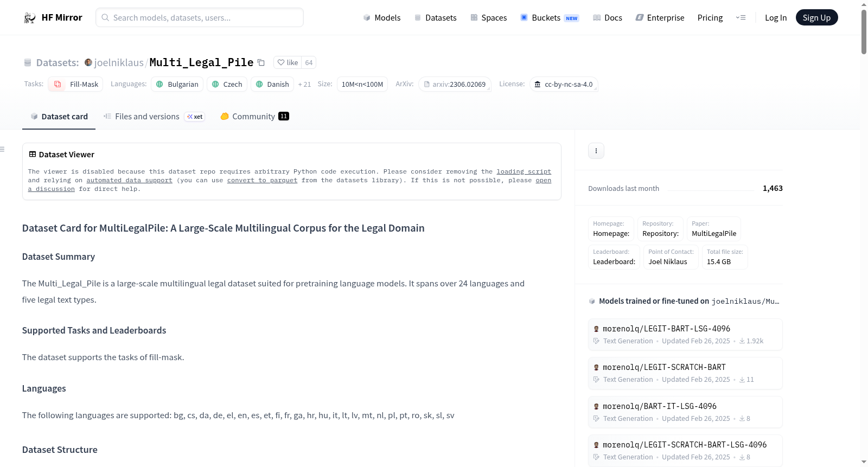Viewport: 868px width, 467px height.
Task: Click the Sign Up button
Action: [816, 17]
